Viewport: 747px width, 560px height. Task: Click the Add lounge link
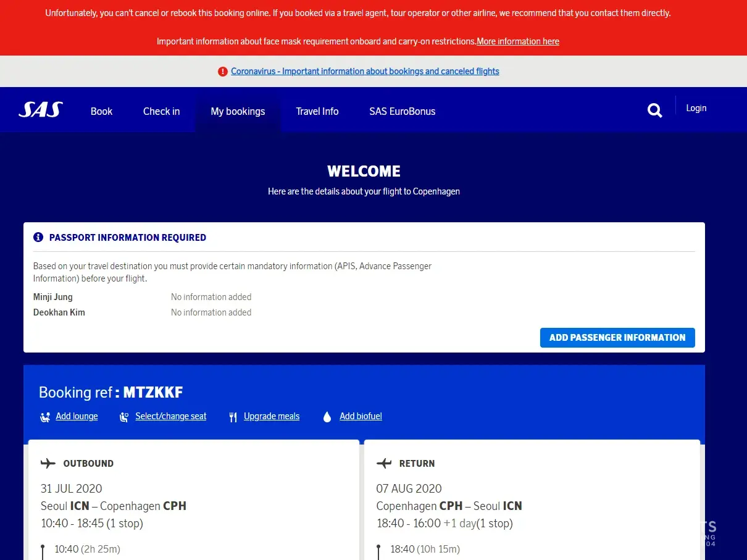[x=77, y=416]
